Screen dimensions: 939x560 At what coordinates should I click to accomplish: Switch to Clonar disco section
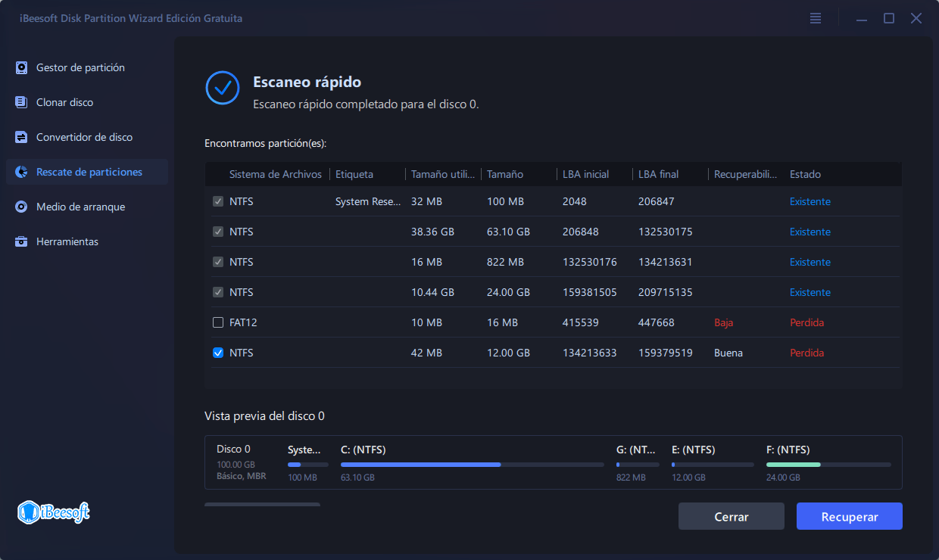[65, 103]
